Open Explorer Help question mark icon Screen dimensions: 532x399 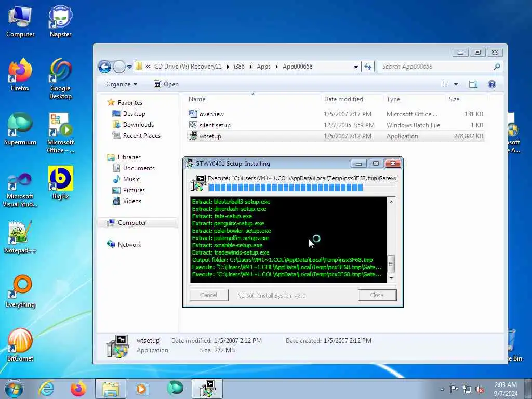tap(491, 84)
